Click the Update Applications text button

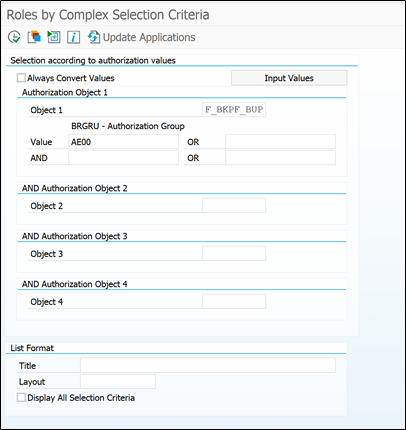(x=149, y=37)
